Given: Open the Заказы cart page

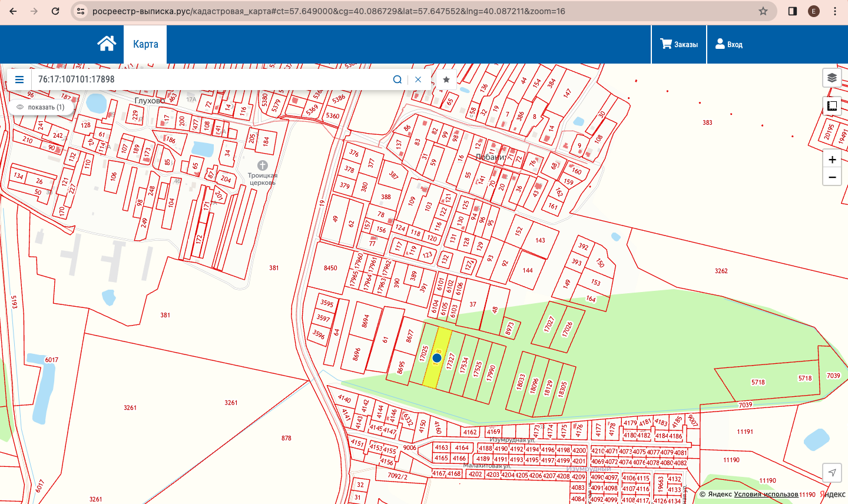Looking at the screenshot, I should pyautogui.click(x=679, y=44).
